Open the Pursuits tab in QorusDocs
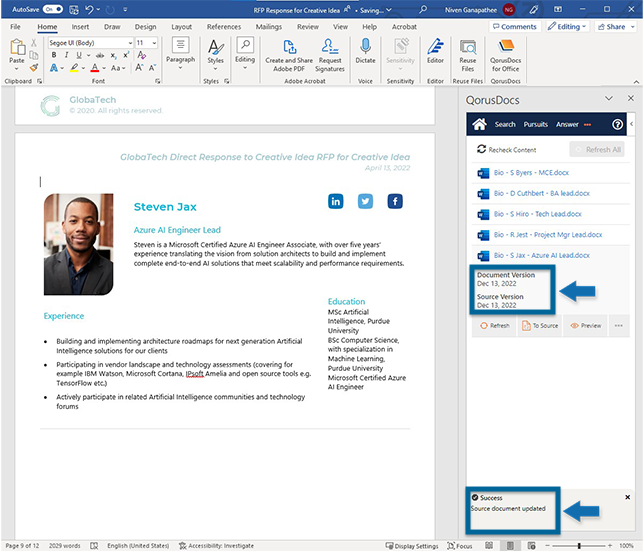 coord(536,124)
